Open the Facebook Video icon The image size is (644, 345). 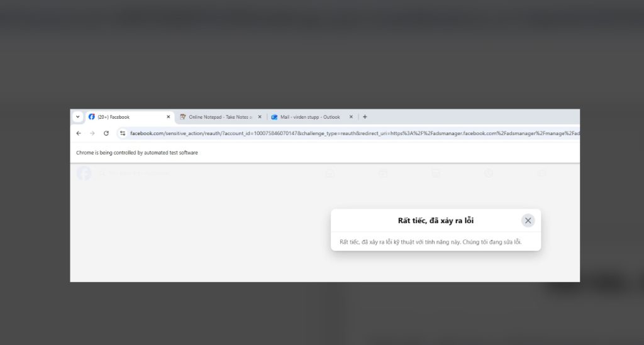[x=382, y=173]
